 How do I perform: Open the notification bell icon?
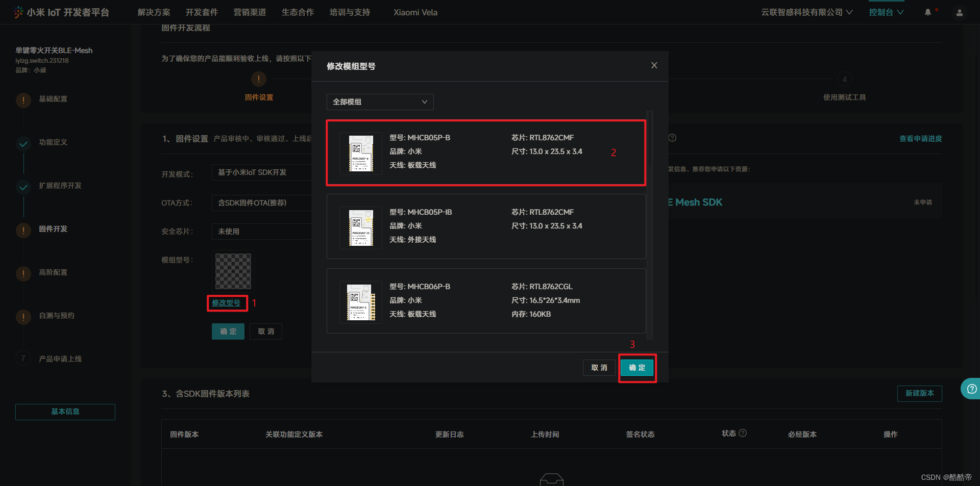pos(928,12)
